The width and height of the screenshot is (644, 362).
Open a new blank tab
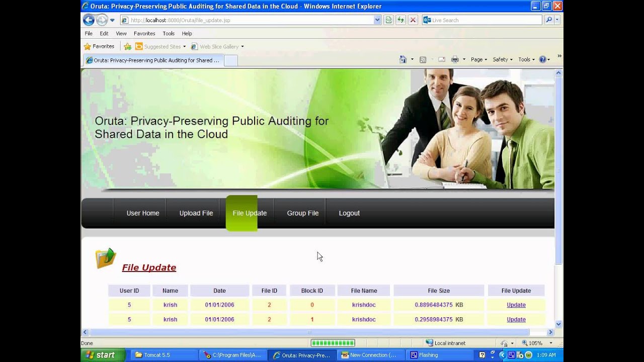coord(230,61)
